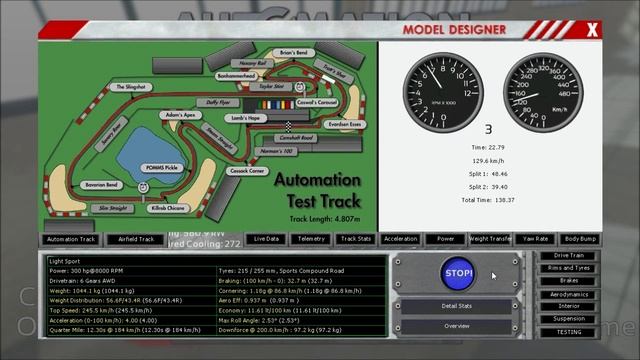Click the Slim Straight label
The width and height of the screenshot is (640, 360).
[x=113, y=208]
